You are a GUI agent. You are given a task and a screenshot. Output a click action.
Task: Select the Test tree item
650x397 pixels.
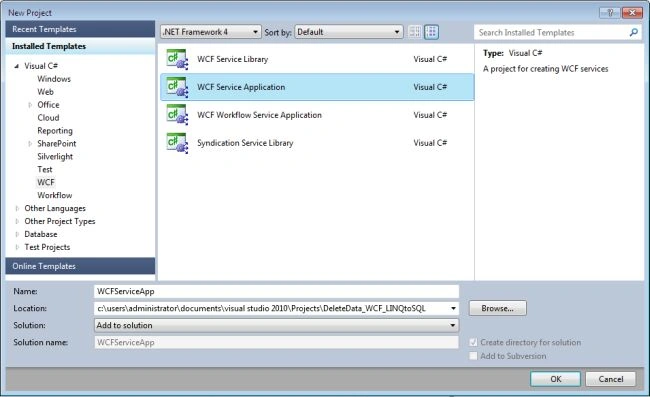click(45, 169)
